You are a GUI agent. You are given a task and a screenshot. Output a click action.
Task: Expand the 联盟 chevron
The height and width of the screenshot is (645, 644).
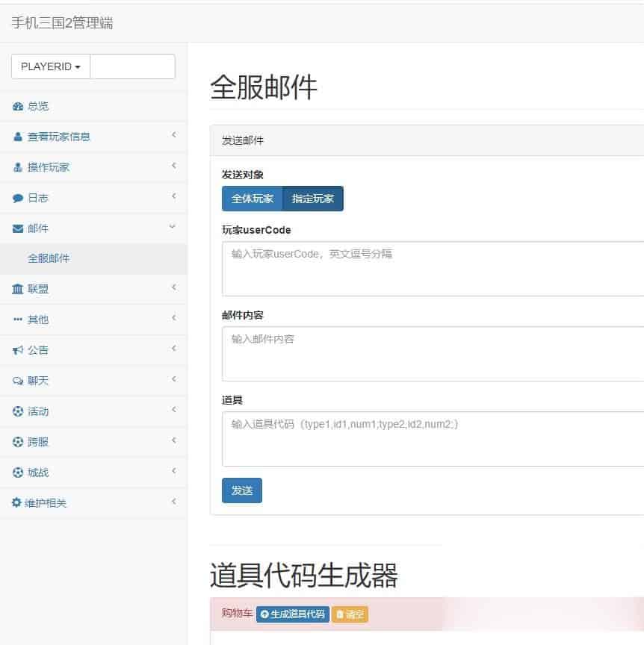point(174,287)
